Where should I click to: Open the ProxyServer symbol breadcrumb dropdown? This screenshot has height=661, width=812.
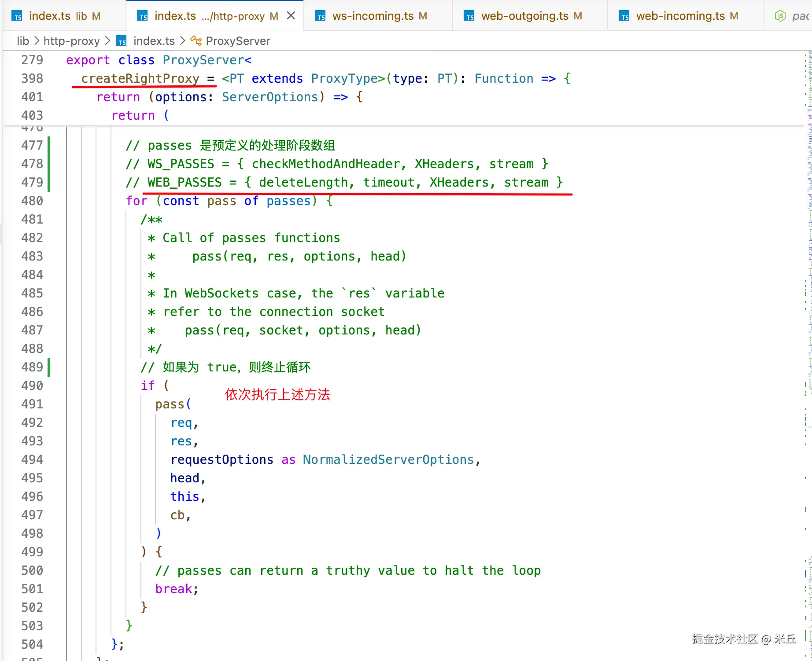(238, 41)
